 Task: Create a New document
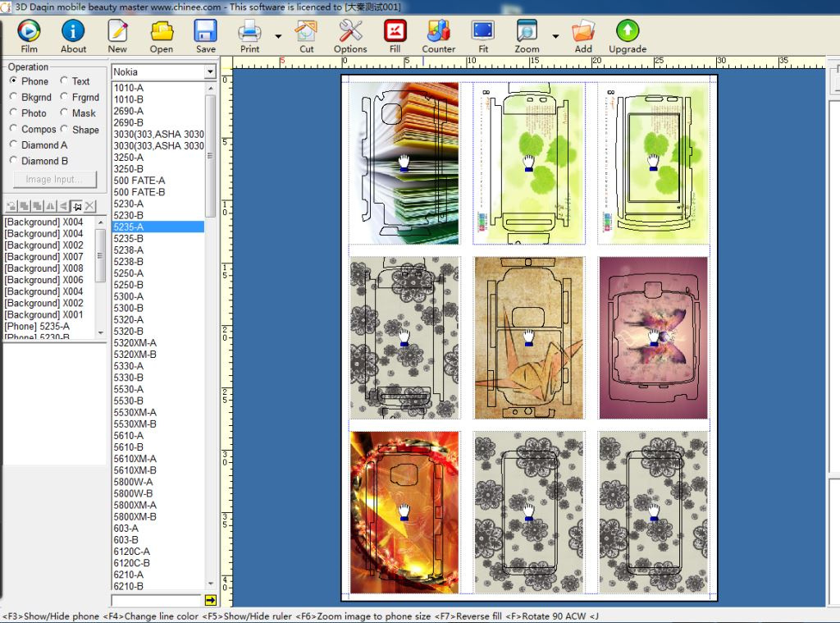pyautogui.click(x=117, y=36)
